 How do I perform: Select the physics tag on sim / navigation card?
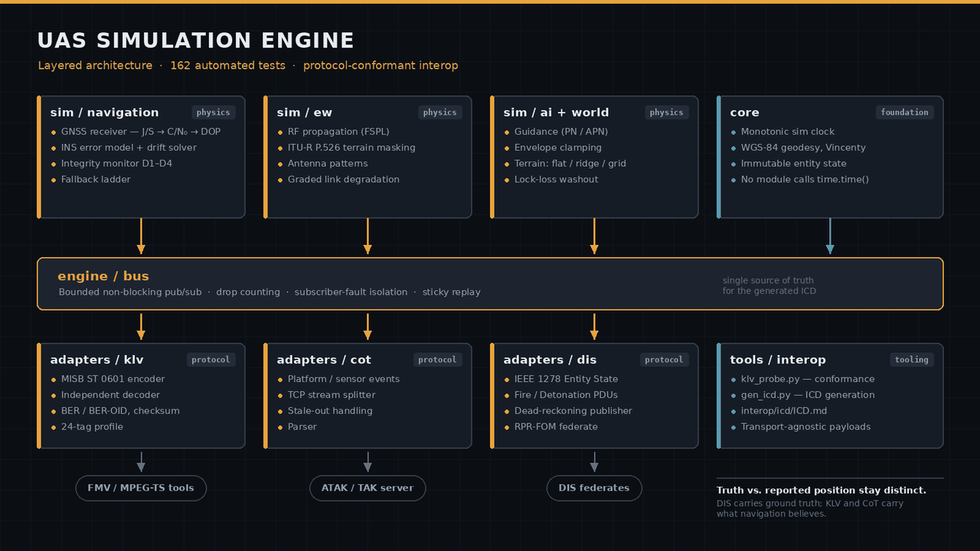214,112
